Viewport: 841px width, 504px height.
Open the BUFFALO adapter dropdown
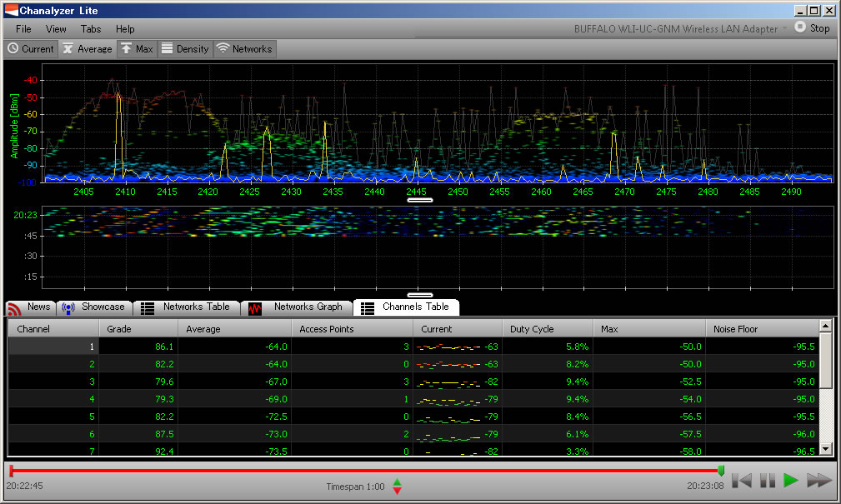click(x=680, y=29)
